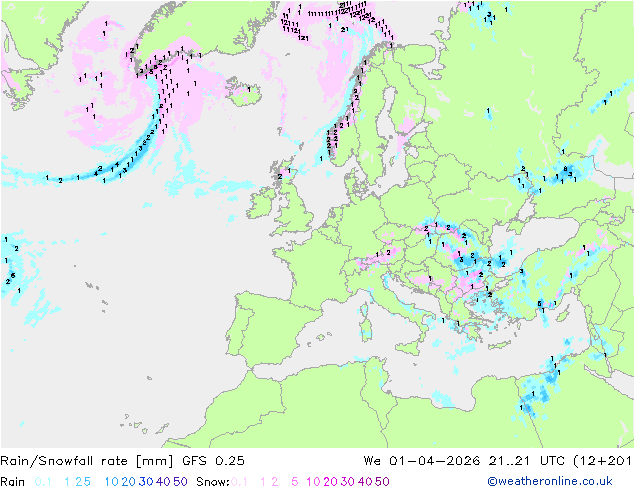The height and width of the screenshot is (490, 634).
Task: Click the "Rain" legend label
Action: pyautogui.click(x=13, y=482)
